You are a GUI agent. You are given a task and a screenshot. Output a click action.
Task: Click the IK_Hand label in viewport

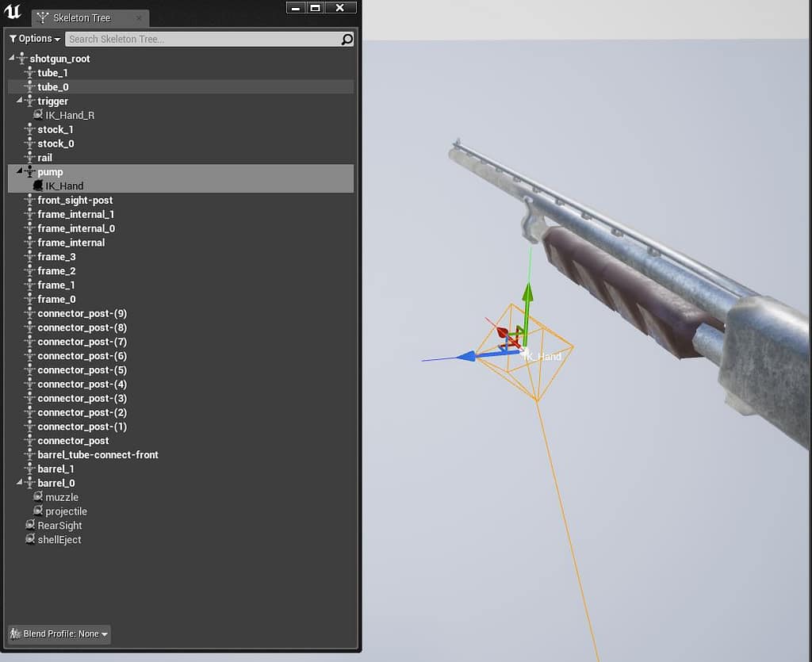point(542,356)
